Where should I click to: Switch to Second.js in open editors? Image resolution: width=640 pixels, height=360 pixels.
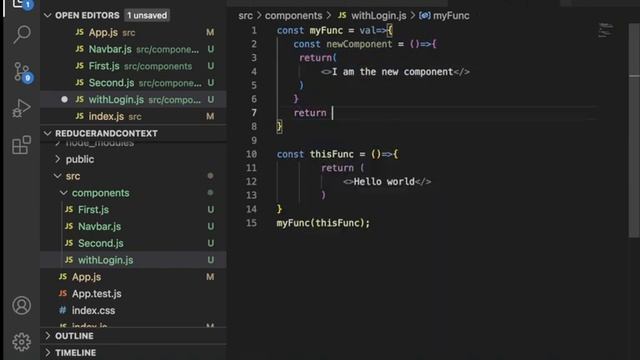[133, 83]
